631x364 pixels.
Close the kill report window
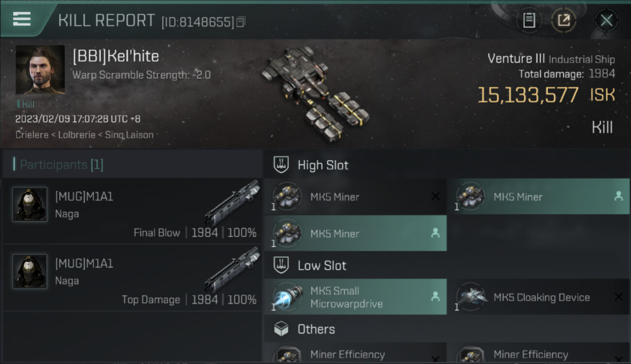[606, 20]
